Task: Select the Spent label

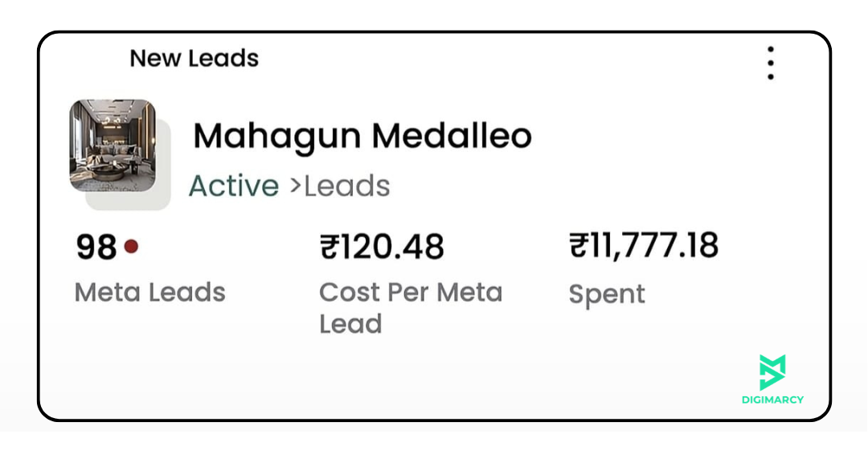Action: (607, 294)
